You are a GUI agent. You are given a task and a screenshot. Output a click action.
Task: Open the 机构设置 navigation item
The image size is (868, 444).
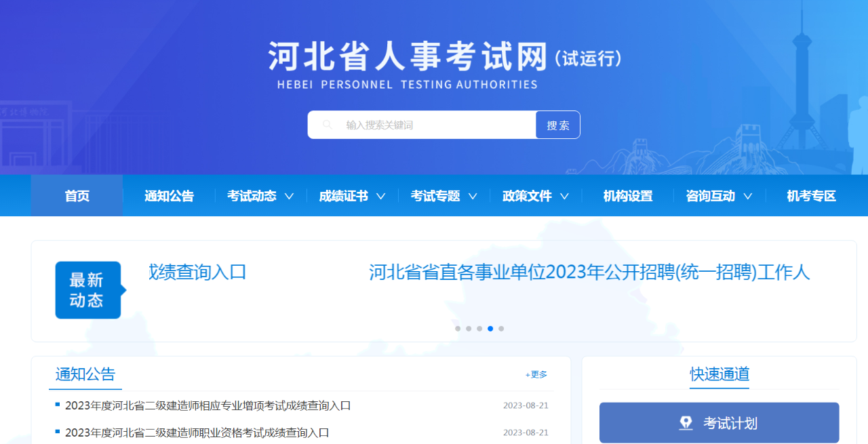(x=628, y=196)
